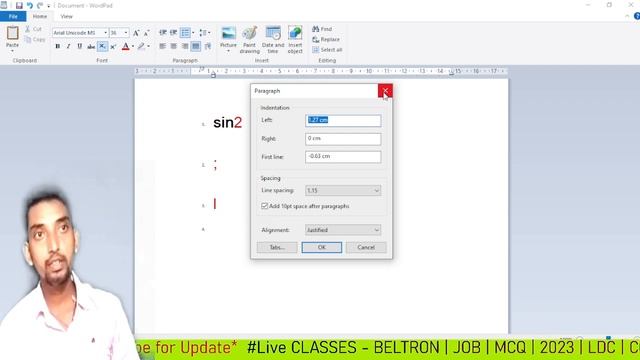Grow font size icon
Image resolution: width=640 pixels, height=360 pixels.
[136, 33]
